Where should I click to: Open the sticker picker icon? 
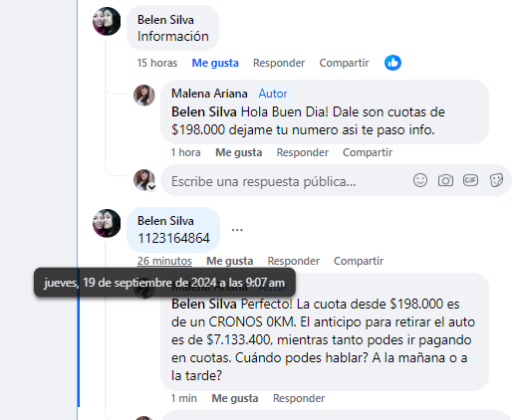click(496, 180)
